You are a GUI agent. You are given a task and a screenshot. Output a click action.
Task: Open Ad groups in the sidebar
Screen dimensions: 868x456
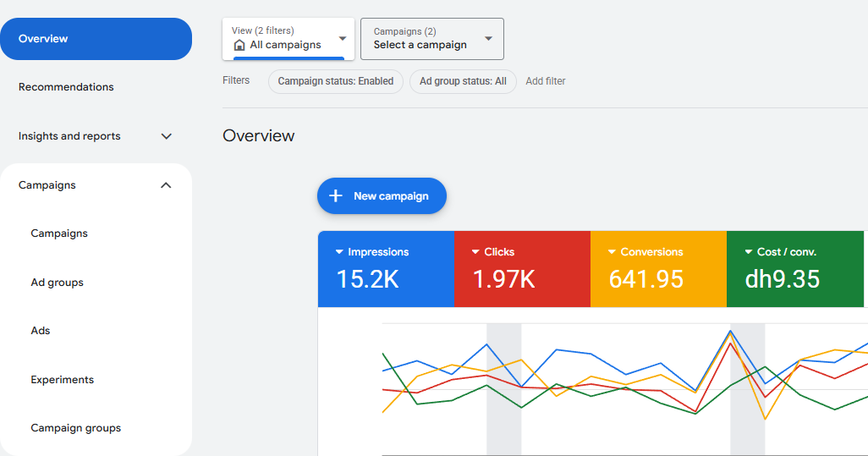coord(58,283)
